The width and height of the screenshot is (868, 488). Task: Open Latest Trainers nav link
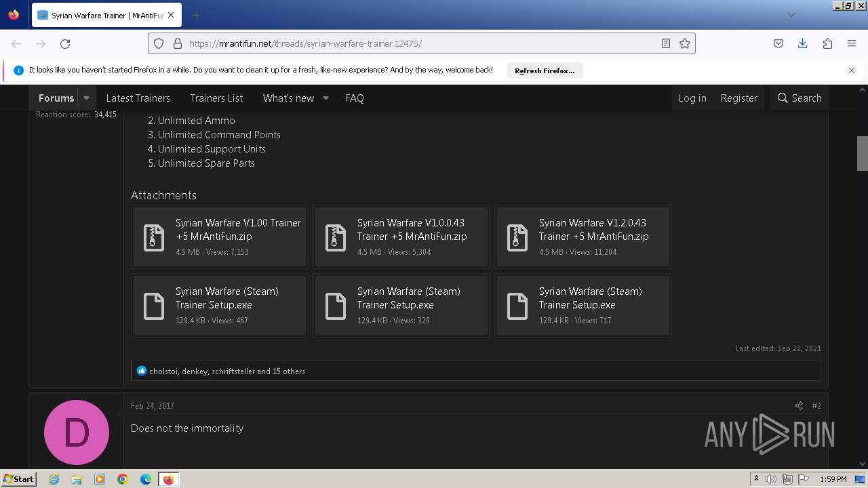tap(138, 98)
